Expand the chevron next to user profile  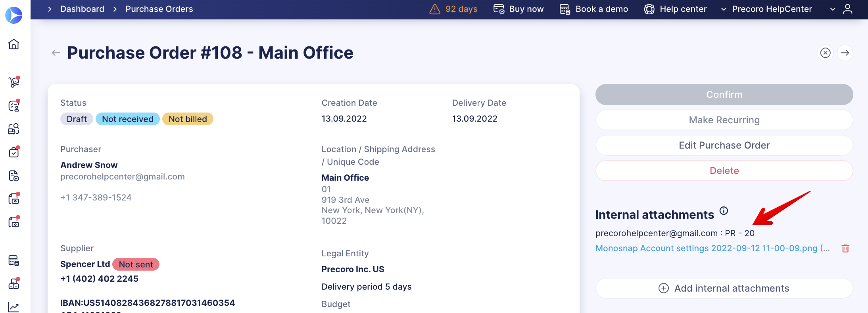pos(833,9)
